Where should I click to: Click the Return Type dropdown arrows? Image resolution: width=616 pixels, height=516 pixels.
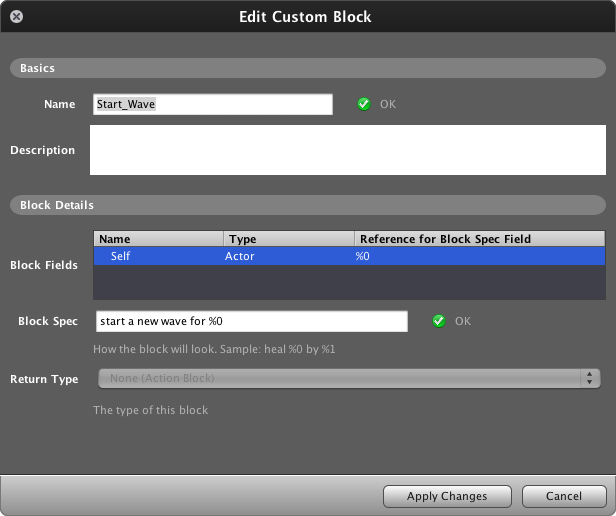click(590, 378)
